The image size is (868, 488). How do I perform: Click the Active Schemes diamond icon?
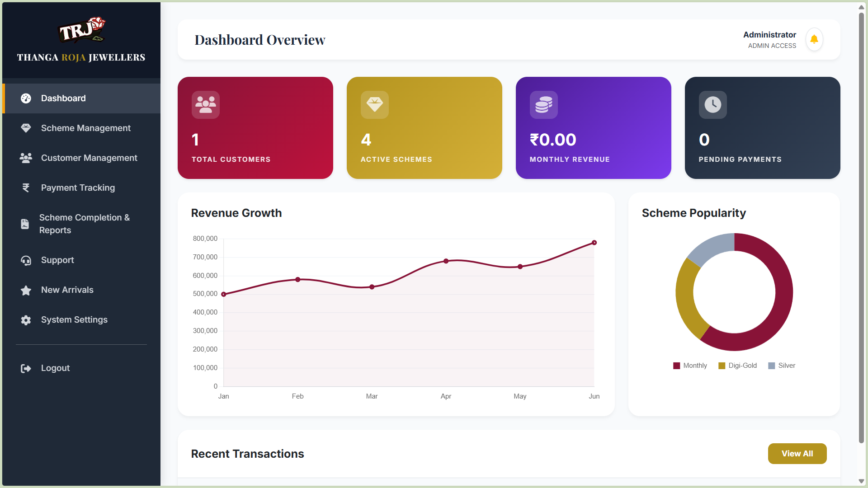tap(375, 105)
